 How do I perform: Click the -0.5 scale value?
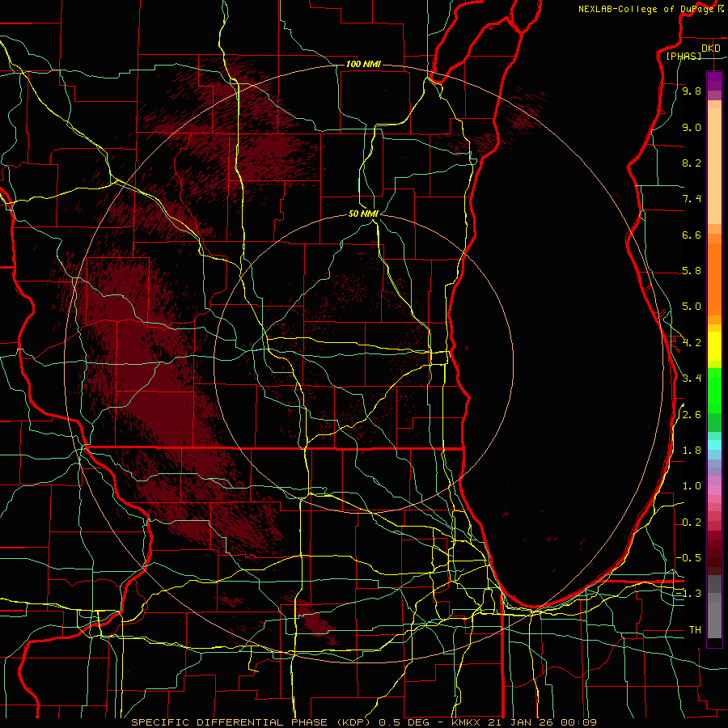coord(688,557)
